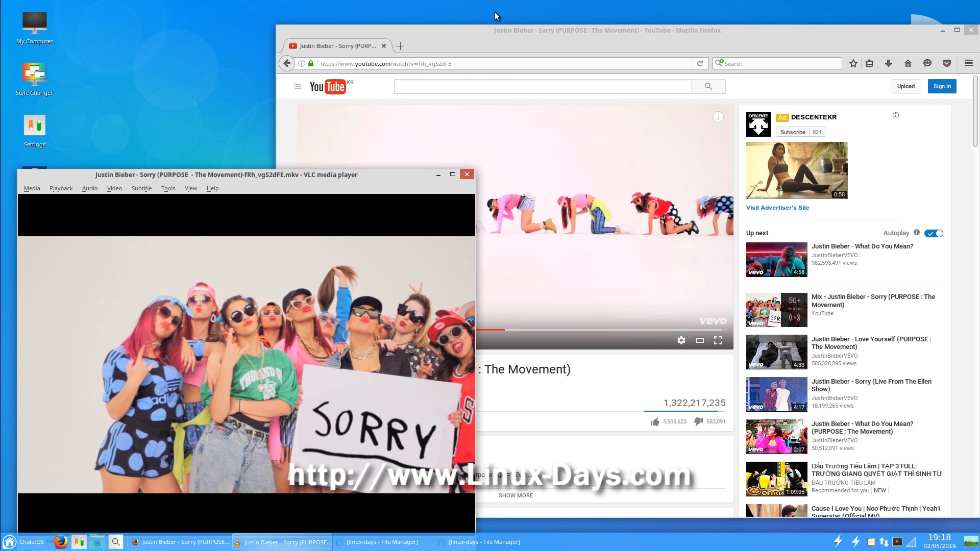This screenshot has height=551, width=980.
Task: Open Justin Bieber - What Do You Mean? title
Action: 862,246
